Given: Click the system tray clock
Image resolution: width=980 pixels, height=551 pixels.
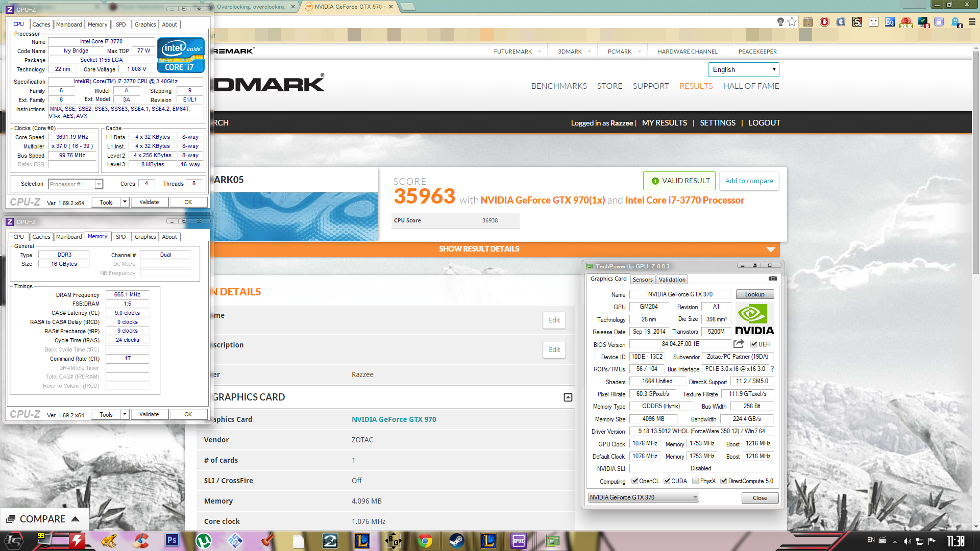Looking at the screenshot, I should coord(956,541).
